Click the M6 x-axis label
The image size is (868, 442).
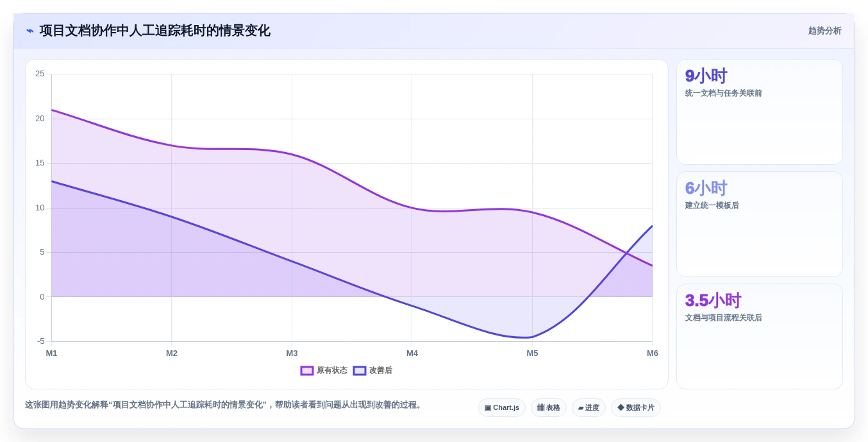[x=653, y=353]
